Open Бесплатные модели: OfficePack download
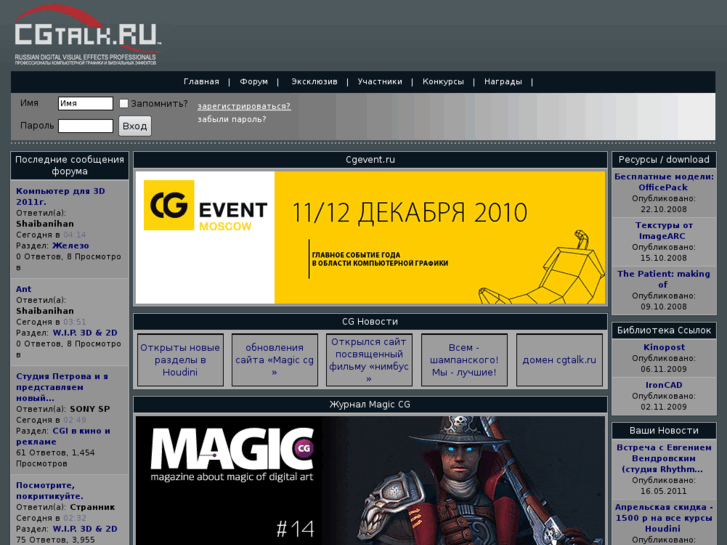 coord(663,182)
